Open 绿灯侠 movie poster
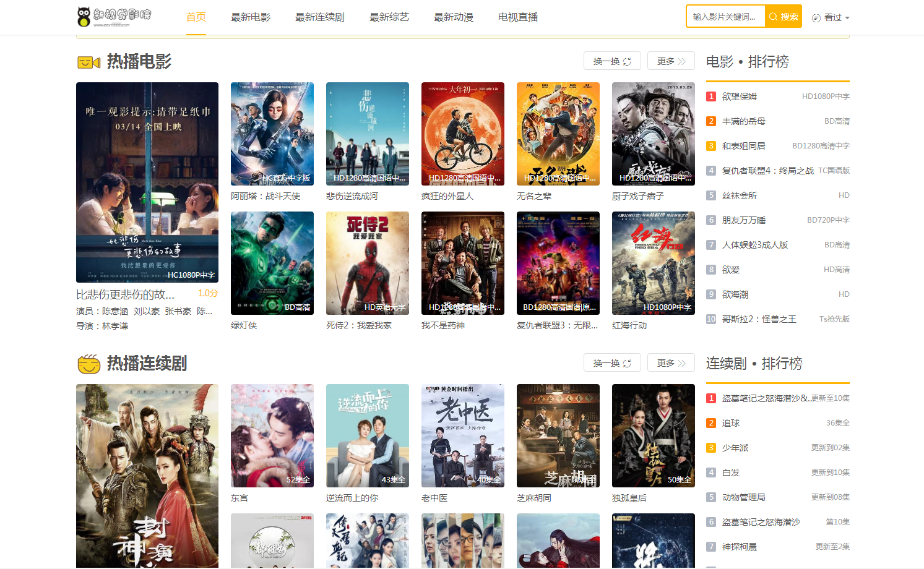This screenshot has height=569, width=924. point(272,263)
